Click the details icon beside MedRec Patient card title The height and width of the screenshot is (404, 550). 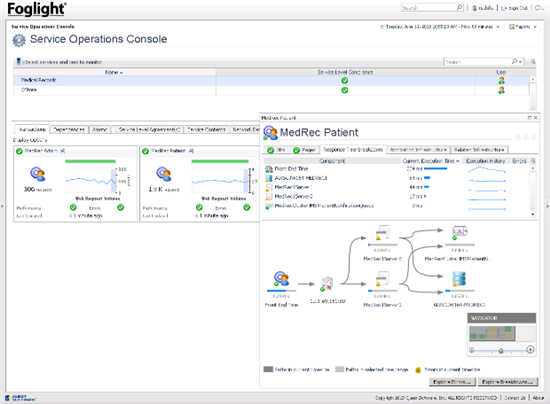[192, 151]
